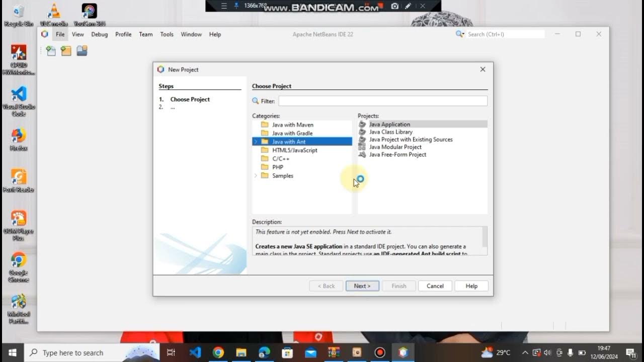Click the Windows Start button

(x=12, y=352)
